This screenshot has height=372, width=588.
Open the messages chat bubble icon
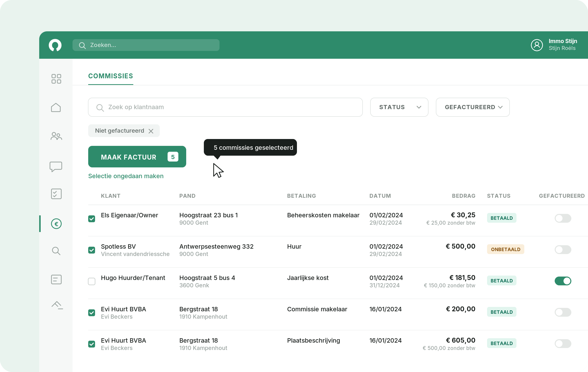tap(56, 167)
